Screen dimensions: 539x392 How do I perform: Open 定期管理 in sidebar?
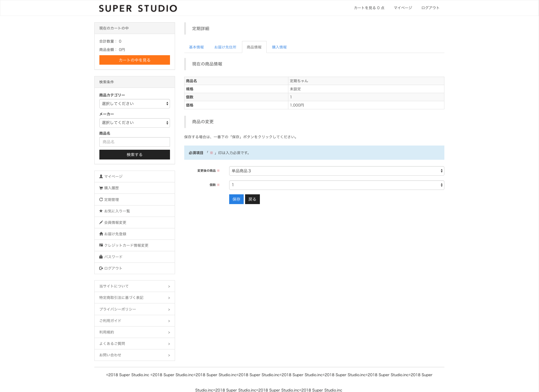point(135,200)
